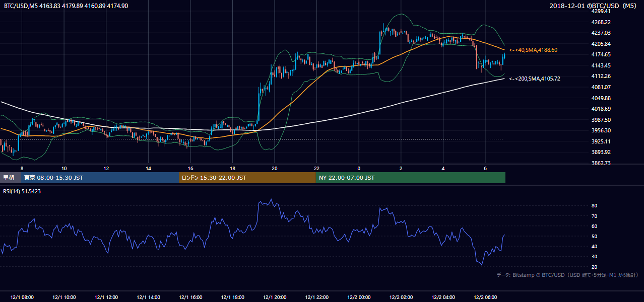This screenshot has height=302, width=644.
Task: Click the bottom time label 12/1 18:00
Action: coord(232,297)
